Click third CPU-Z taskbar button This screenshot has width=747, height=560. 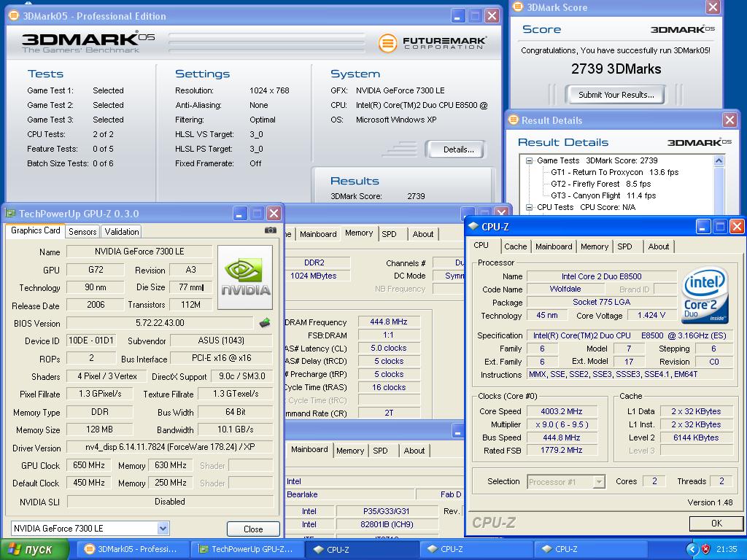pyautogui.click(x=589, y=549)
